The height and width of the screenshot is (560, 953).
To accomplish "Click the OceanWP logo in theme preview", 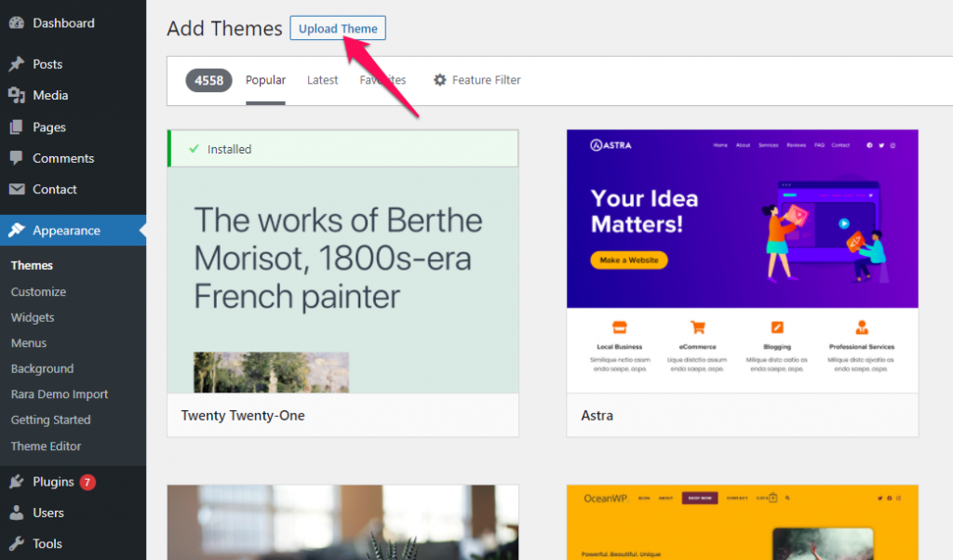I will 606,499.
